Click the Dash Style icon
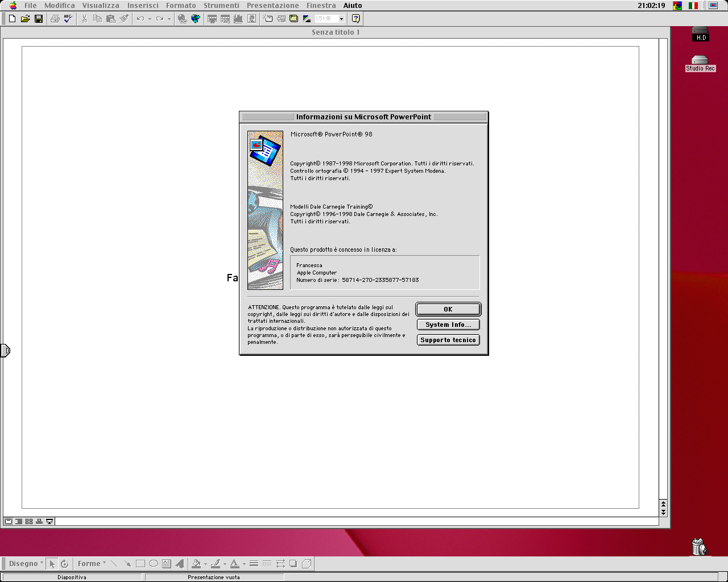This screenshot has height=582, width=728. pyautogui.click(x=267, y=564)
